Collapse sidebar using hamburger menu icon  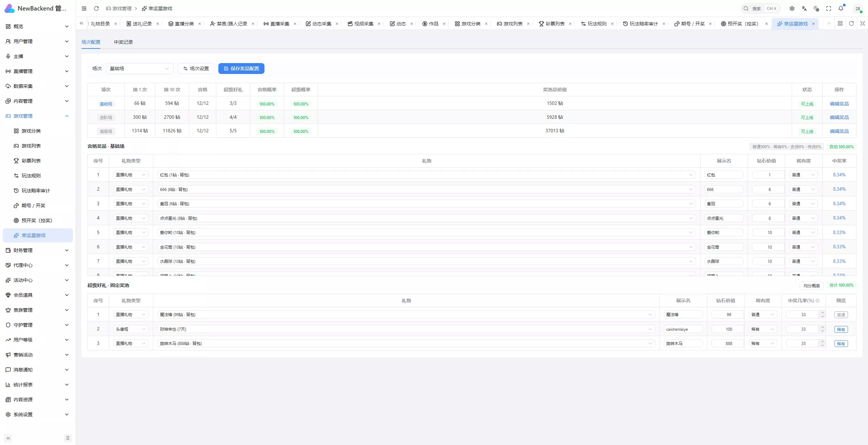click(x=84, y=8)
